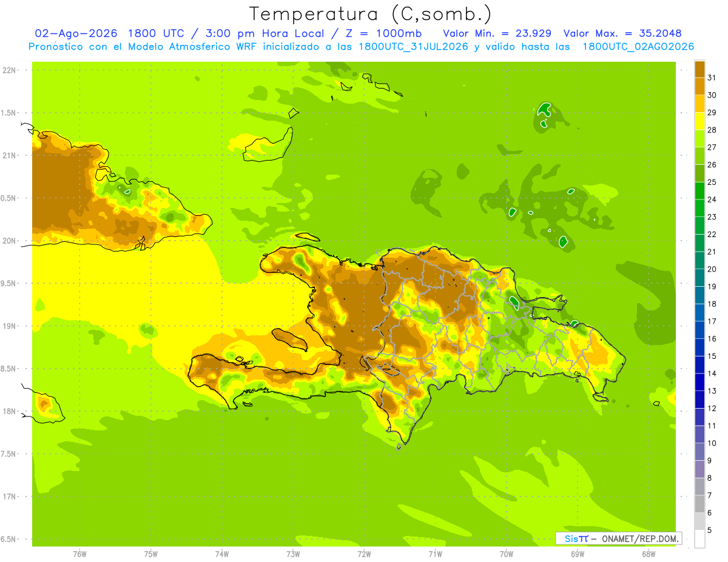The width and height of the screenshot is (728, 562).
Task: Click legend value 12 on the color scale
Action: (712, 409)
